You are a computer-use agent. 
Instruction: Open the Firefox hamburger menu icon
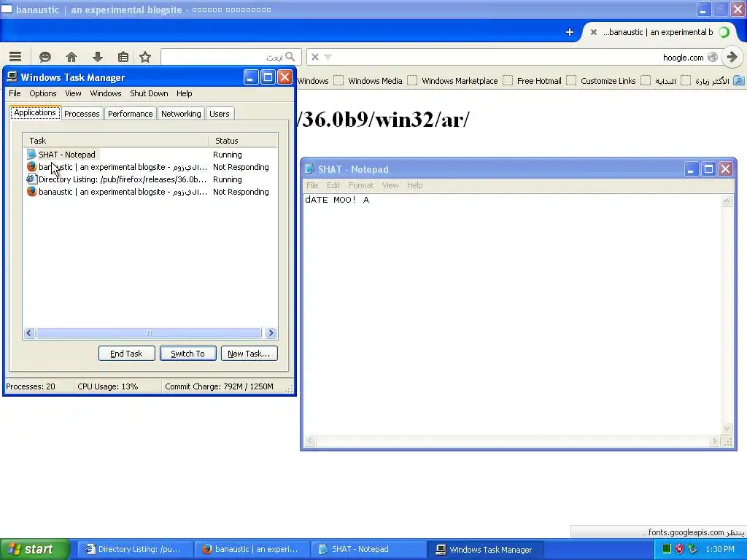point(15,57)
